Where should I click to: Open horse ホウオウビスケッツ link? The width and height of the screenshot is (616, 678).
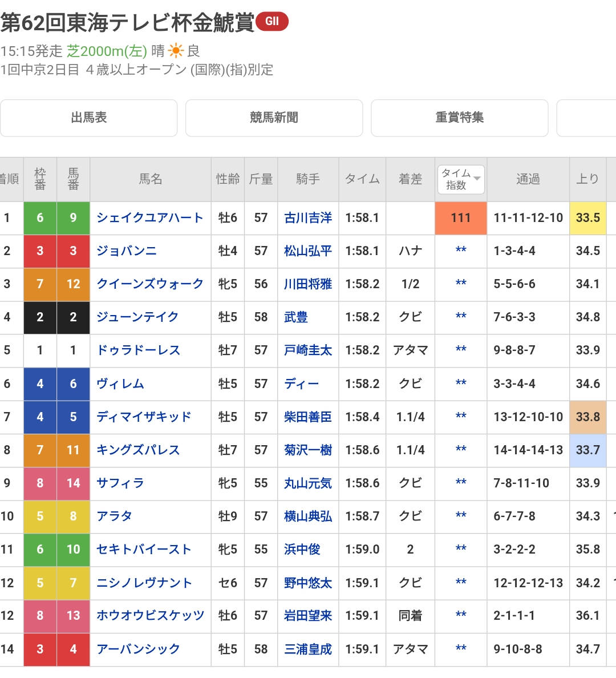(150, 616)
